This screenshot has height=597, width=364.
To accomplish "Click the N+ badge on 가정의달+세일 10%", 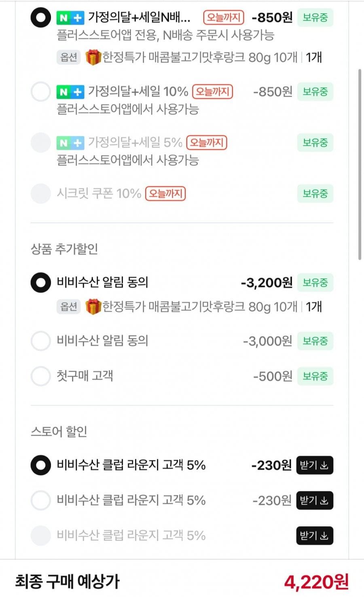I will (x=70, y=92).
